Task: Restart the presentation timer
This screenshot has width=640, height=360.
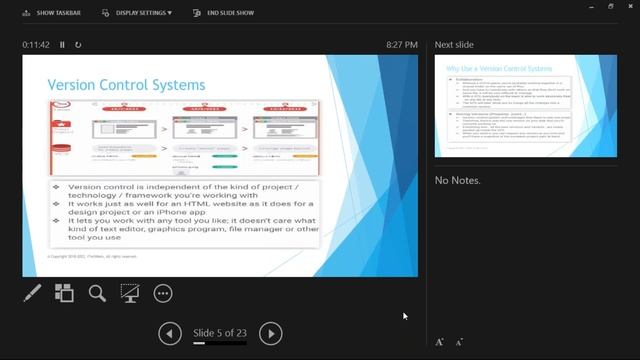Action: [78, 45]
